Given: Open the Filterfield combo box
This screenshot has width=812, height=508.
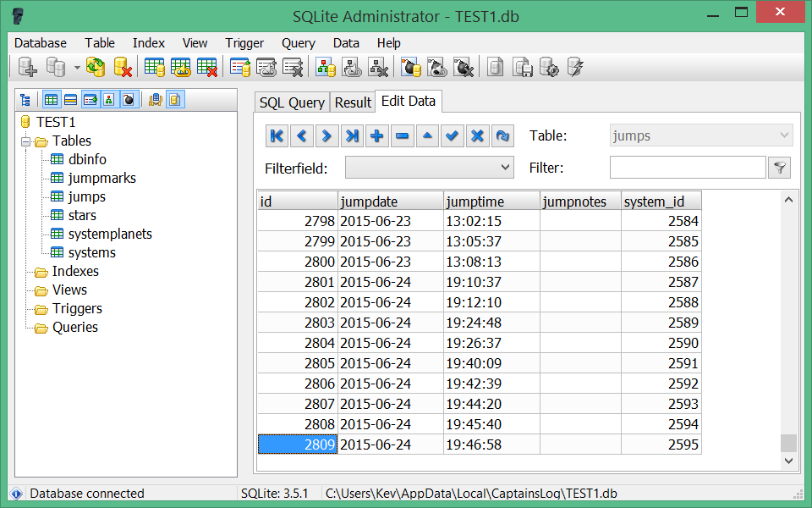Looking at the screenshot, I should [x=430, y=168].
